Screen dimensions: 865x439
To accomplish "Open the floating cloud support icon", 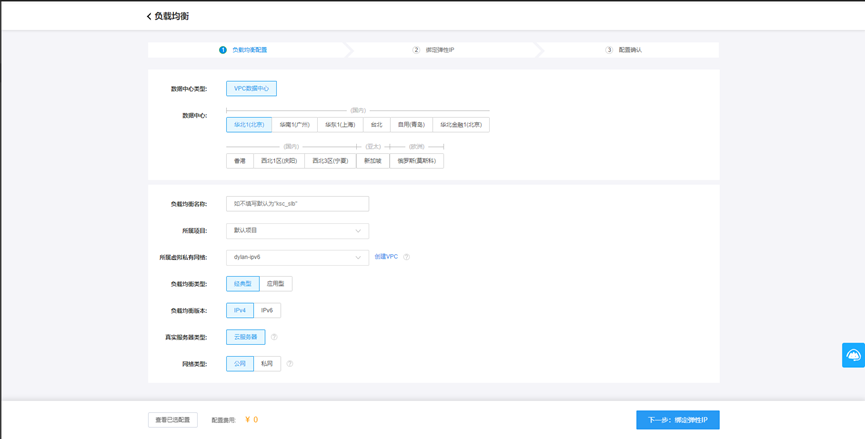I will pos(853,355).
